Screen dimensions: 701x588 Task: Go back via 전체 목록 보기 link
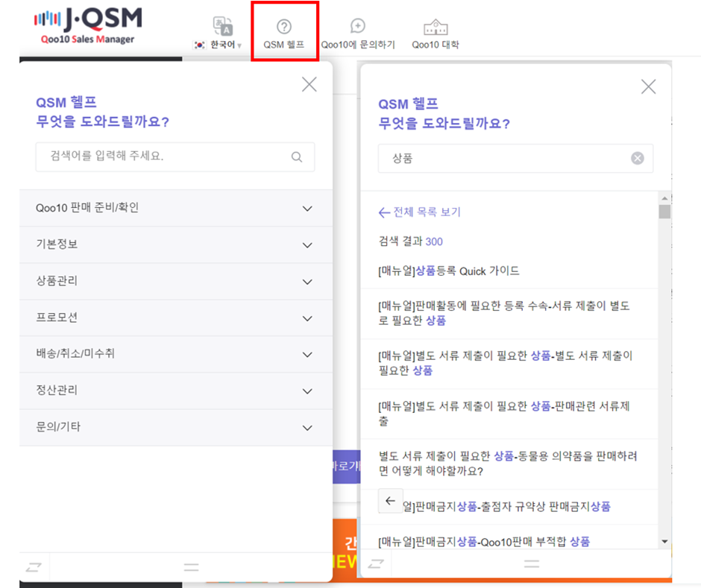pos(419,212)
